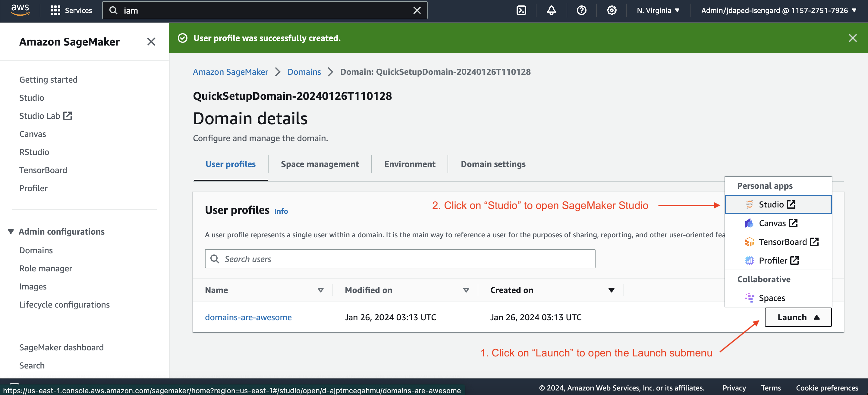The image size is (868, 395).
Task: Open AWS CloudShell terminal icon
Action: click(x=521, y=11)
